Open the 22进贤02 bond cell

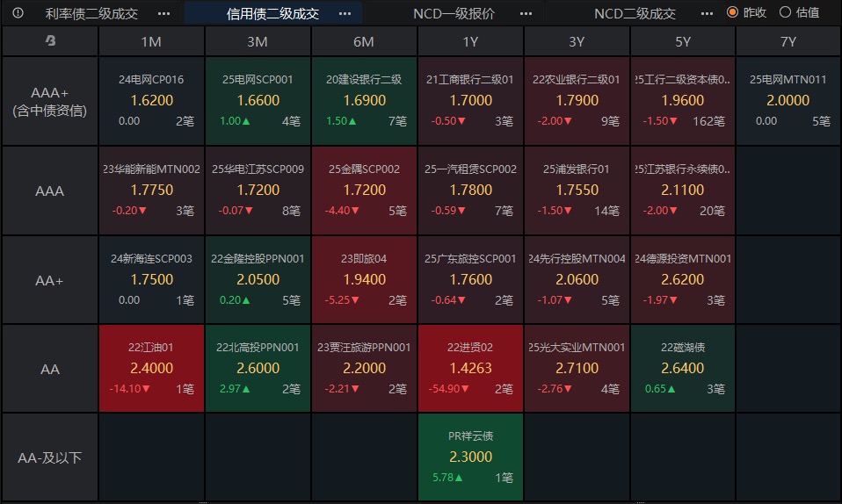[470, 368]
